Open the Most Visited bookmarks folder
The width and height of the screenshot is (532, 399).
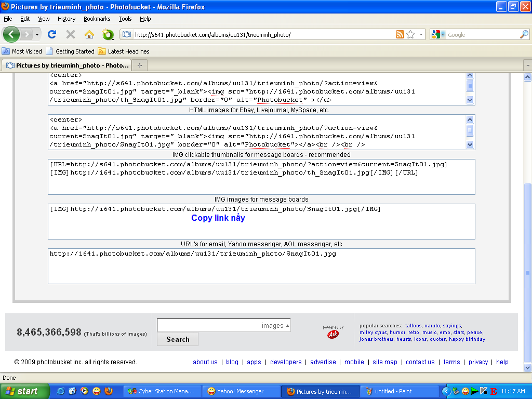point(22,51)
